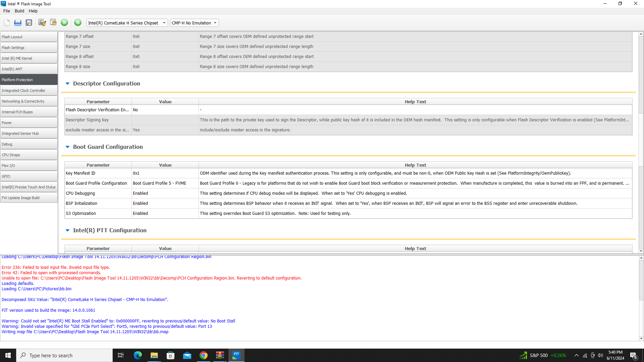Click scroll-down arrow of main panel scrollbar

641,251
